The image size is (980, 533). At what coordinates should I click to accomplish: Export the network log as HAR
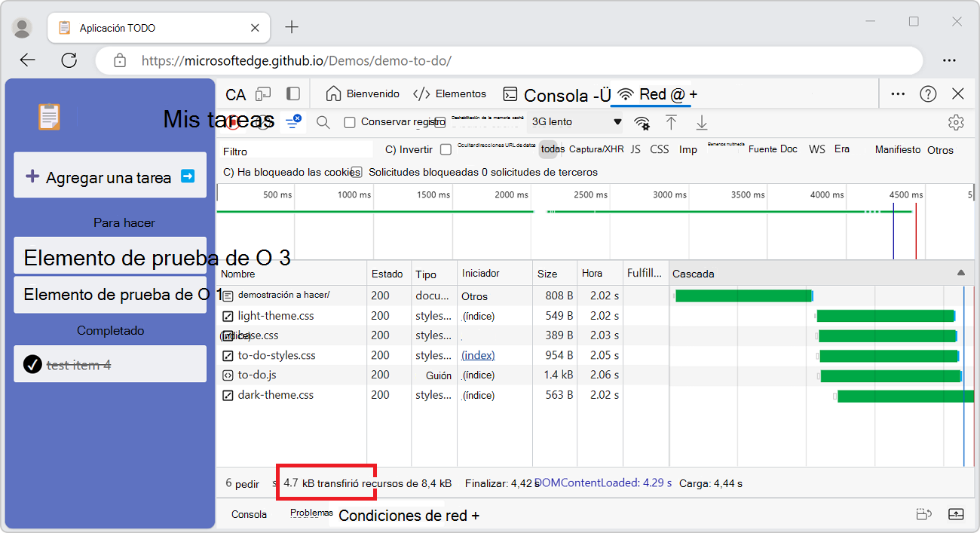(x=701, y=121)
